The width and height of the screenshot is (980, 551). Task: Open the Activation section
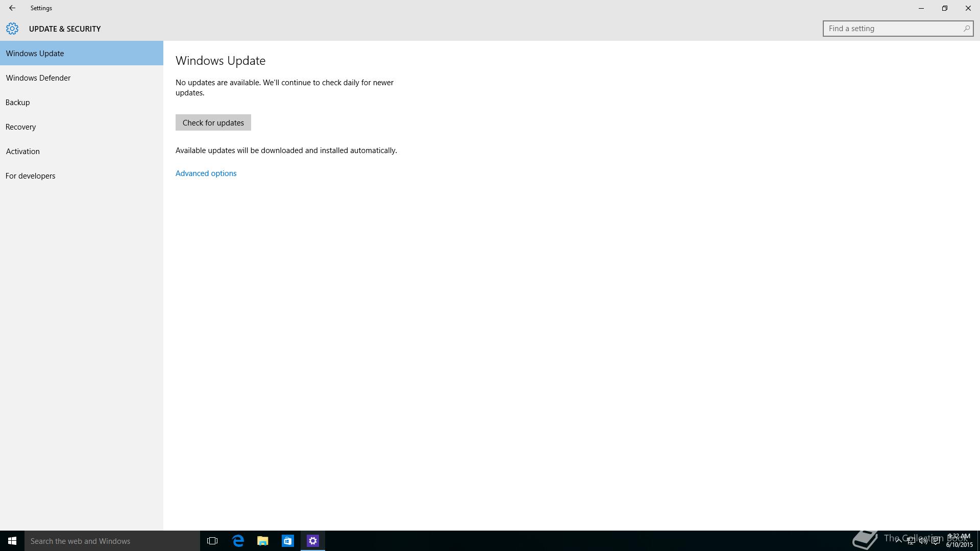tap(82, 151)
